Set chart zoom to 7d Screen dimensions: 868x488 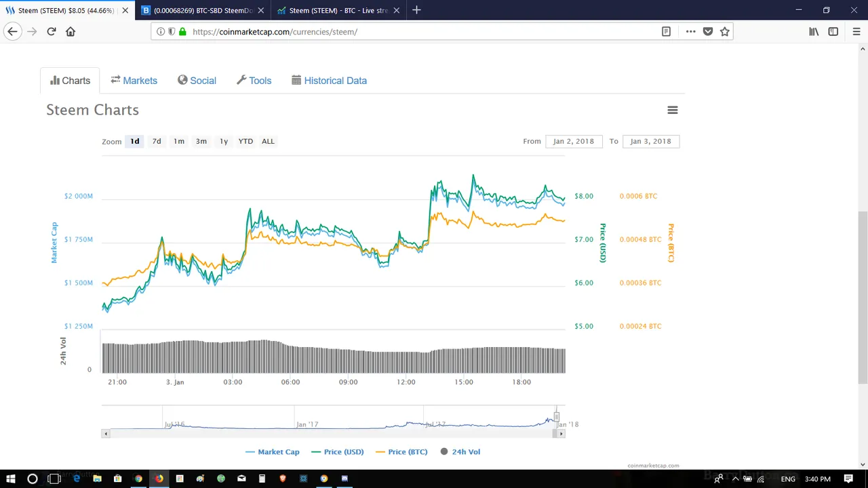pos(157,141)
